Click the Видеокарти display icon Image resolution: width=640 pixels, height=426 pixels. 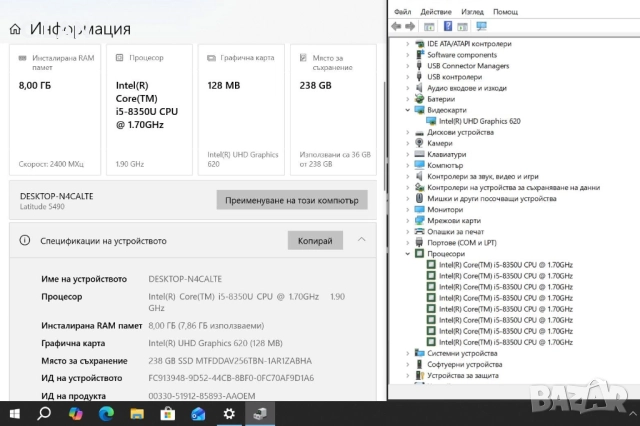419,110
